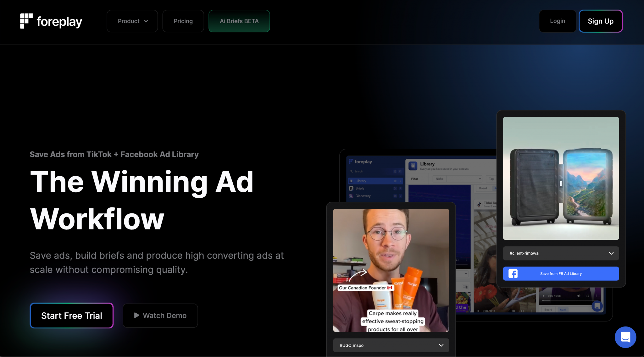The width and height of the screenshot is (644, 357).
Task: Select Briefs in the preview sidebar
Action: [375, 188]
